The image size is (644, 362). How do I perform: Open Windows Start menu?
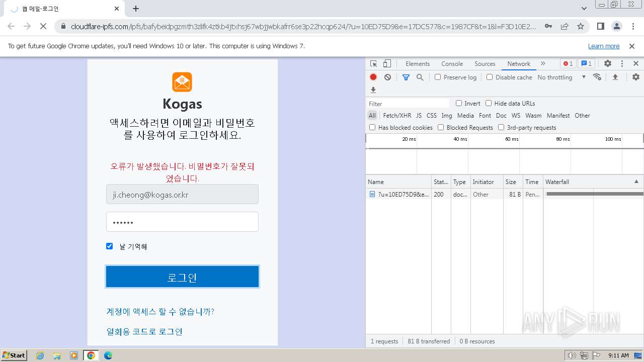click(x=14, y=355)
